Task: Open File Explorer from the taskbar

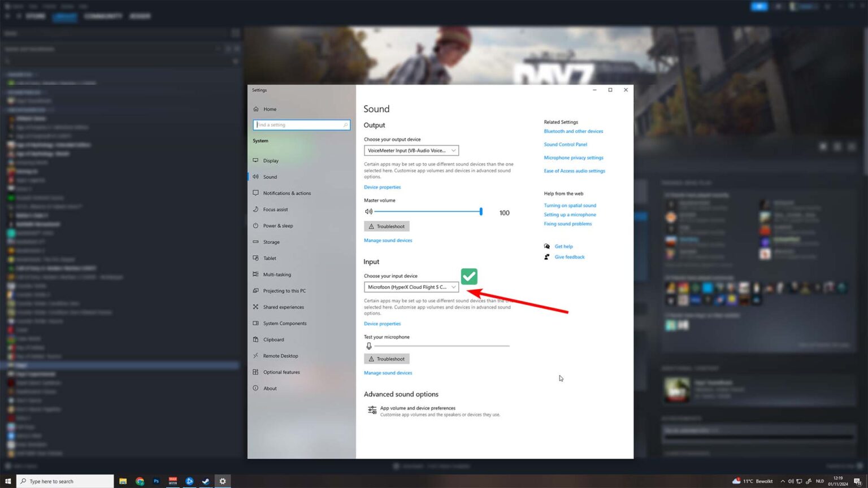Action: pyautogui.click(x=123, y=481)
